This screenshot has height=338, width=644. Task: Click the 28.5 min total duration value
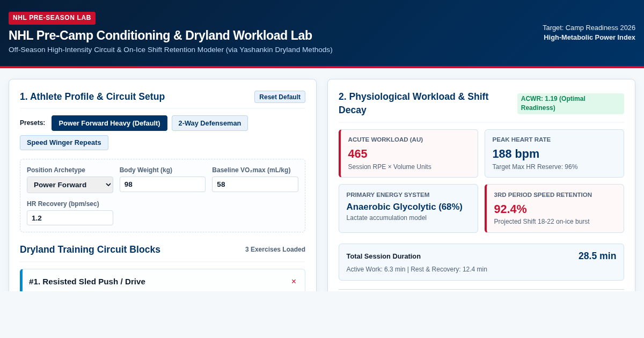point(597,256)
